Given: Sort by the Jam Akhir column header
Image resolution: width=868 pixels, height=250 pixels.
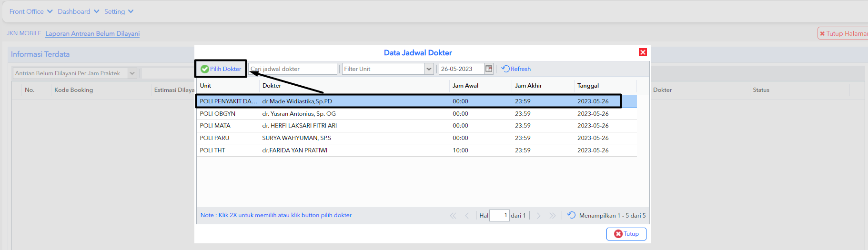Looking at the screenshot, I should pyautogui.click(x=543, y=86).
